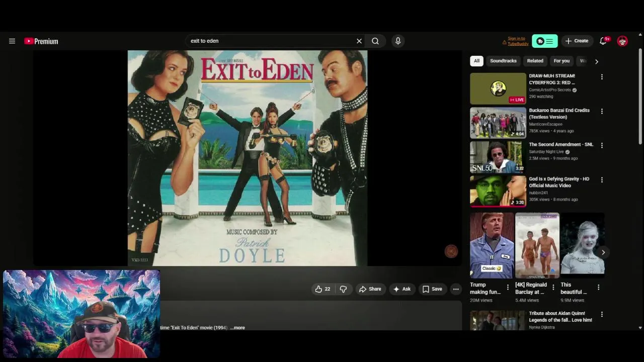Expand the description with ...more
The image size is (644, 362).
point(237,328)
